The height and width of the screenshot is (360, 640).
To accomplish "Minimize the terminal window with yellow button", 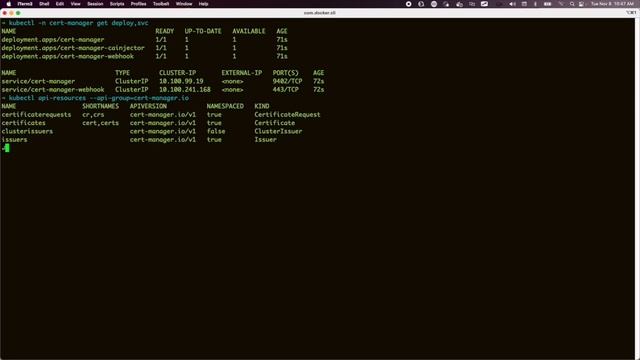I will 11,13.
